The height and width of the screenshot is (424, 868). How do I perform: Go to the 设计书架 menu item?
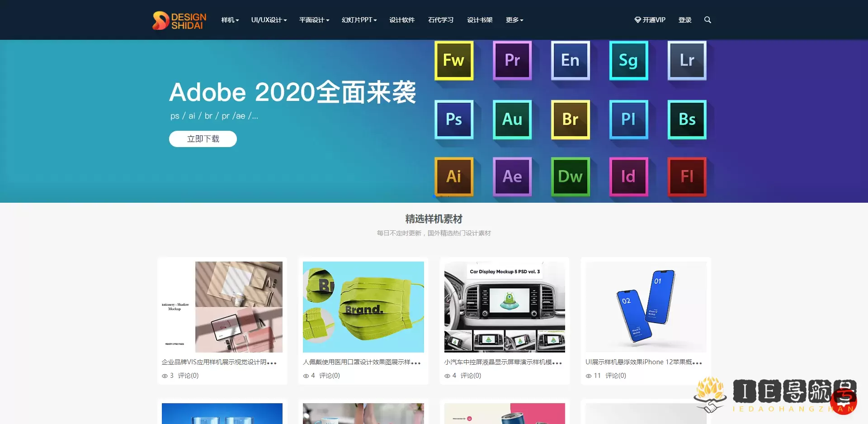(x=480, y=20)
